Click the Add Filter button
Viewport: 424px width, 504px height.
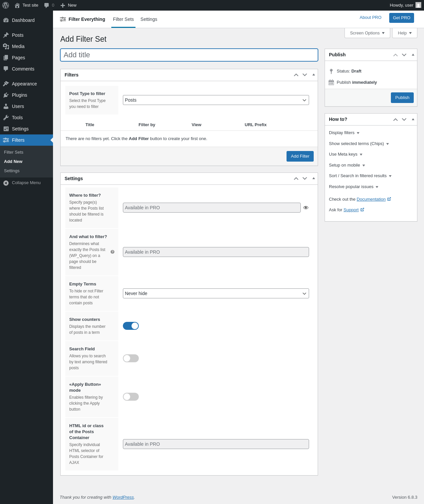point(300,156)
